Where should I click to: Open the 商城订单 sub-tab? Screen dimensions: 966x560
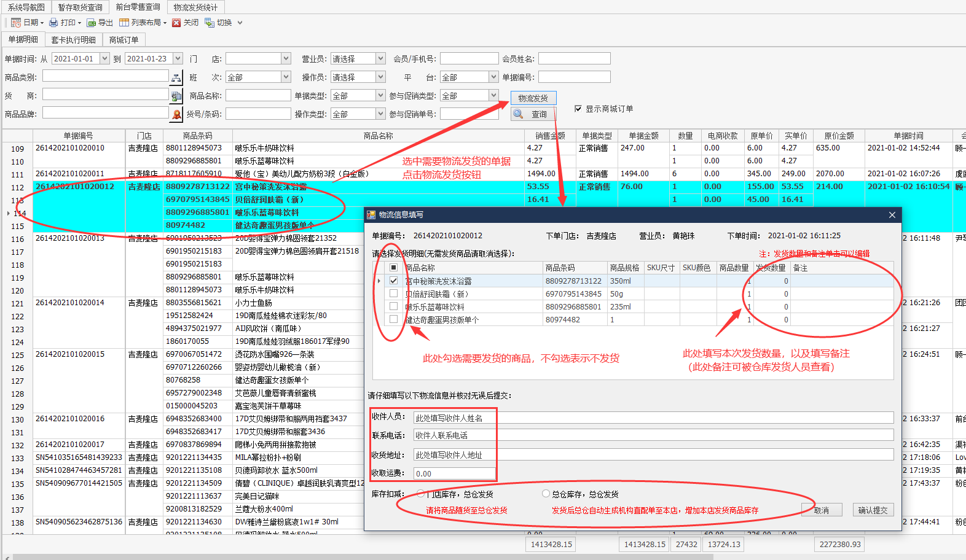pyautogui.click(x=124, y=40)
